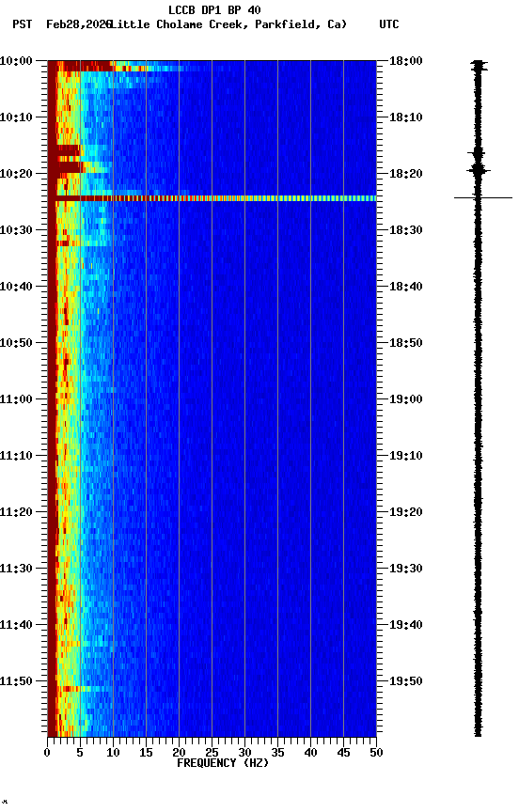
Task: Click the title text 'LCCB DP1 BP 40'
Action: [x=214, y=9]
